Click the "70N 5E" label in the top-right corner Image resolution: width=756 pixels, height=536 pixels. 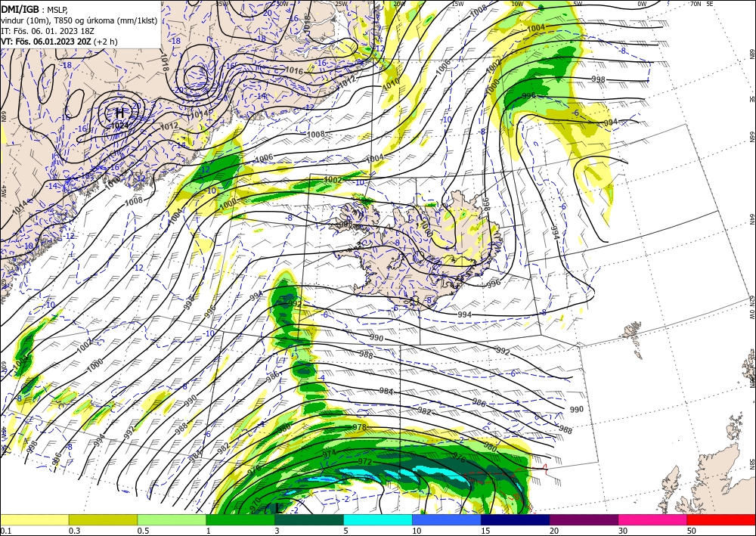point(702,4)
